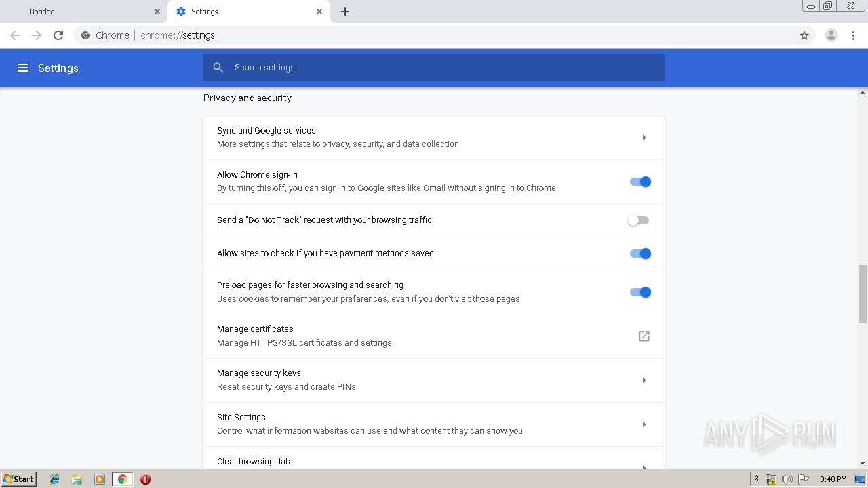Viewport: 868px width, 488px height.
Task: Expand Sync and Google services arrow
Action: [x=644, y=138]
